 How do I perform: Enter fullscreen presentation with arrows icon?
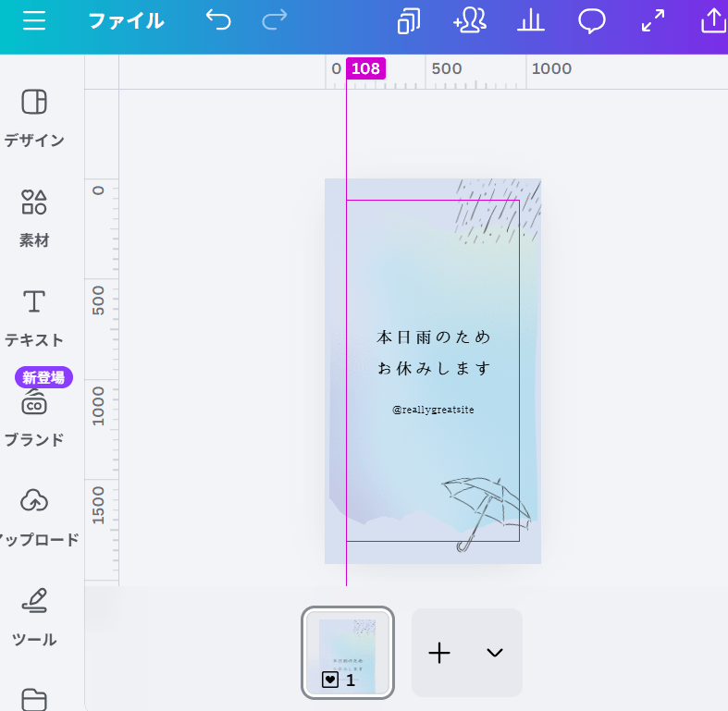point(653,21)
